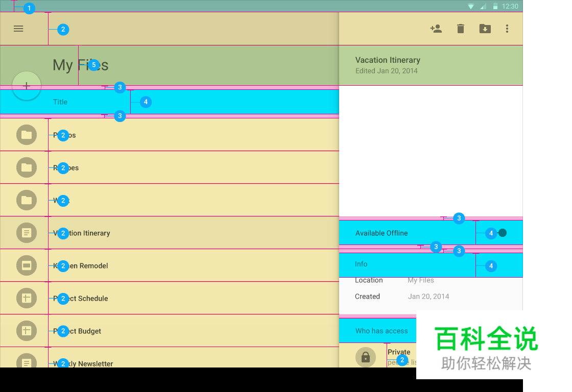Screen dimensions: 572x392
Task: Click the add person sharing icon
Action: pos(436,29)
